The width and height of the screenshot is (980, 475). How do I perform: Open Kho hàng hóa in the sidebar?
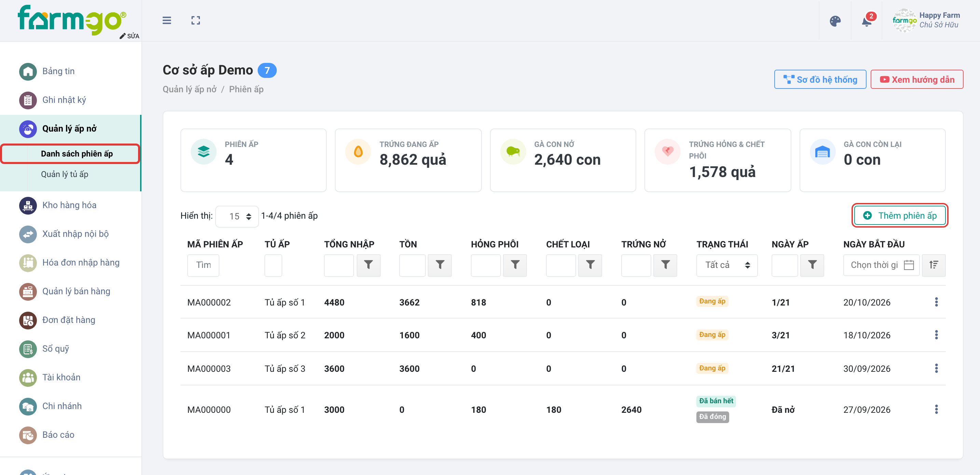tap(69, 205)
